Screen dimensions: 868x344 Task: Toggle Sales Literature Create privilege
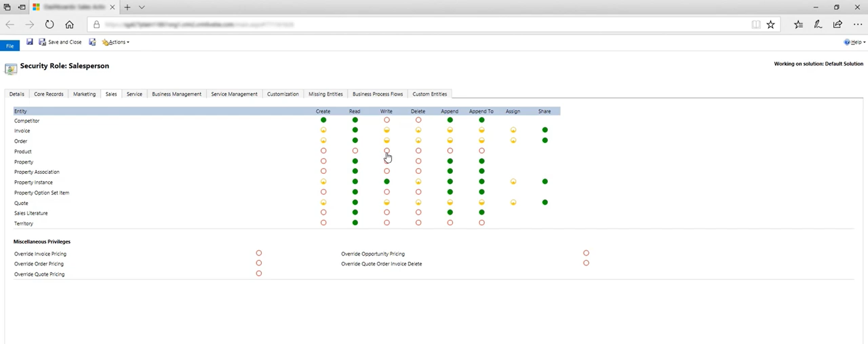click(x=323, y=212)
